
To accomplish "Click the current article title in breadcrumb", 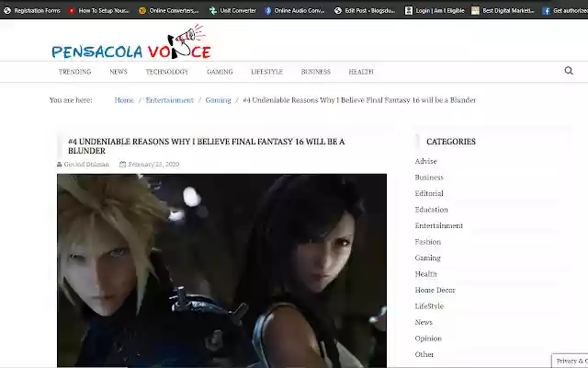I will 359,100.
